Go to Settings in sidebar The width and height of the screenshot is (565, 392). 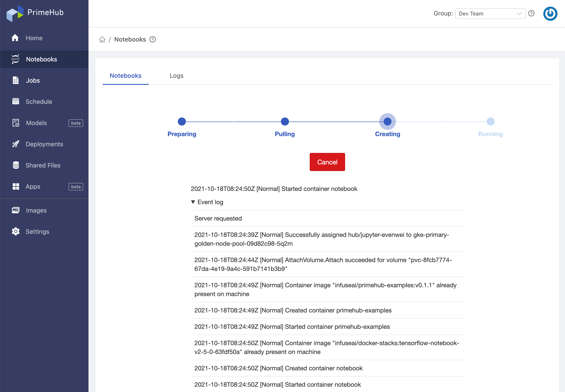coord(44,232)
